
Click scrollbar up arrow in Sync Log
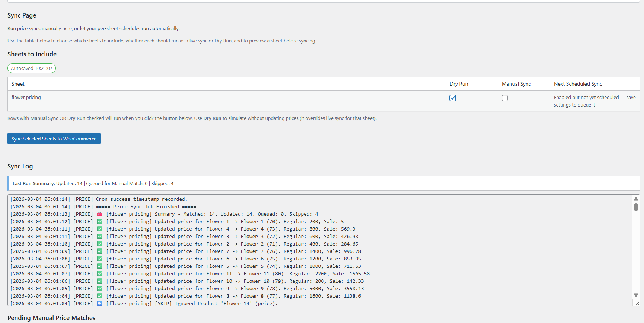[x=636, y=199]
